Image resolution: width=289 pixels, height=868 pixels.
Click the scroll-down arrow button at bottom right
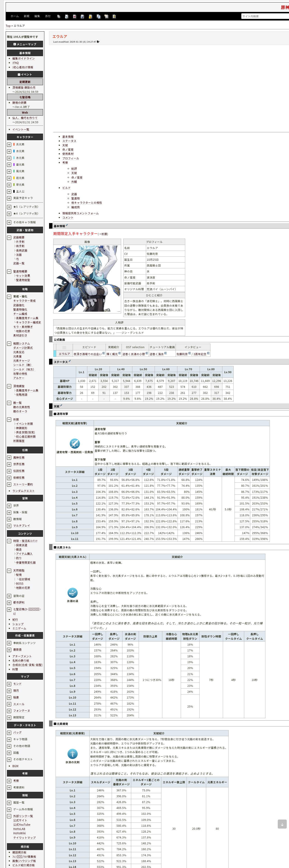[x=282, y=824]
